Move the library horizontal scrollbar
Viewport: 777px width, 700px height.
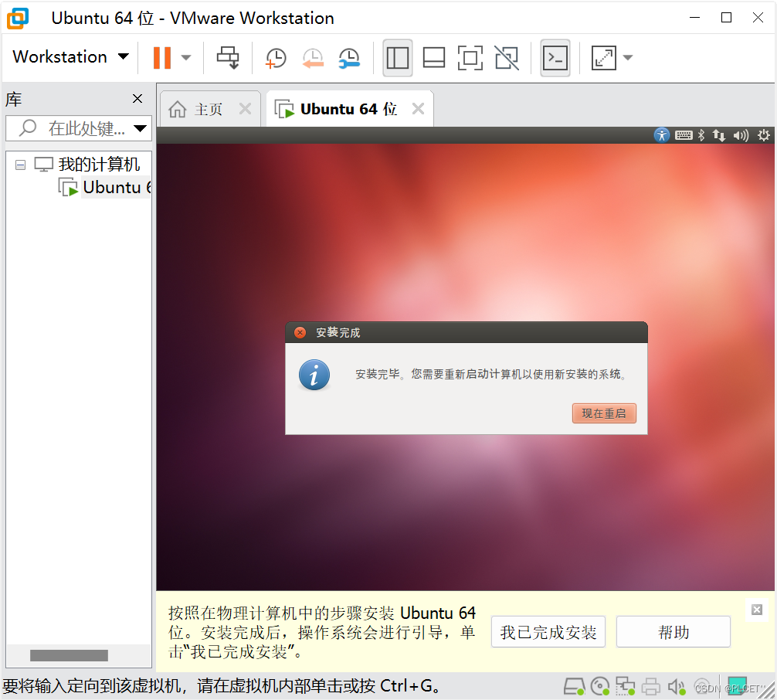[69, 655]
